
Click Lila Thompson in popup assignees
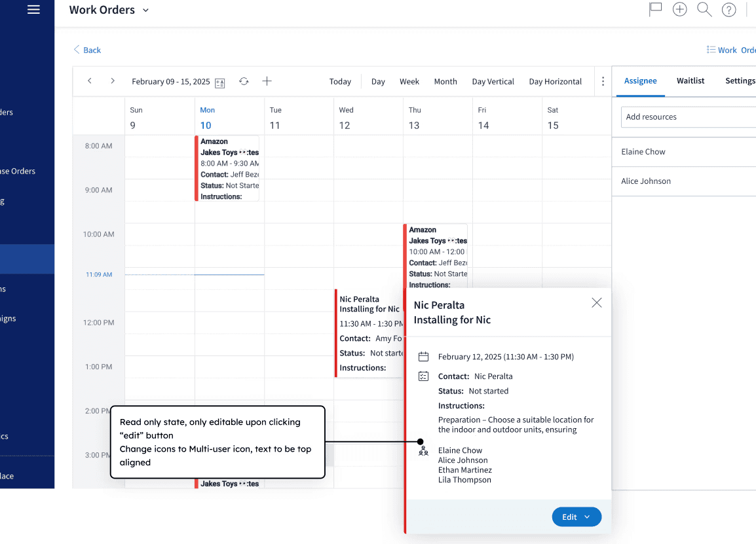click(x=464, y=479)
